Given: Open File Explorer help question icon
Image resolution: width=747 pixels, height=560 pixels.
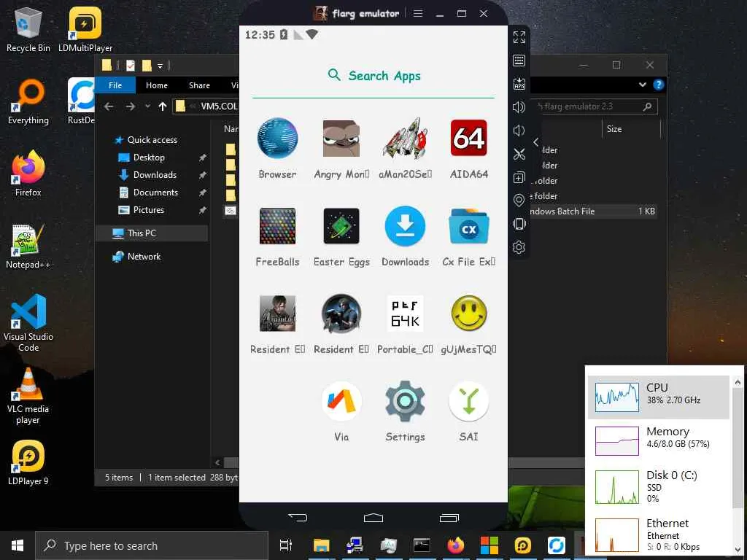Looking at the screenshot, I should [x=659, y=85].
